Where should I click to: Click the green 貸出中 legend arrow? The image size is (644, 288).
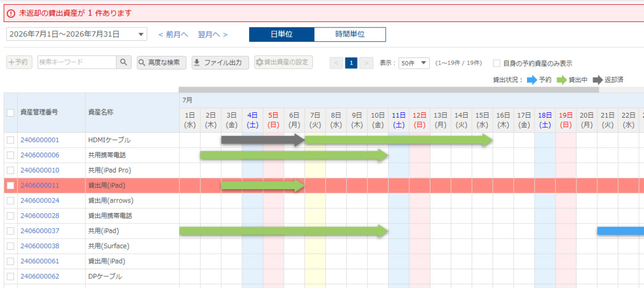pyautogui.click(x=561, y=80)
